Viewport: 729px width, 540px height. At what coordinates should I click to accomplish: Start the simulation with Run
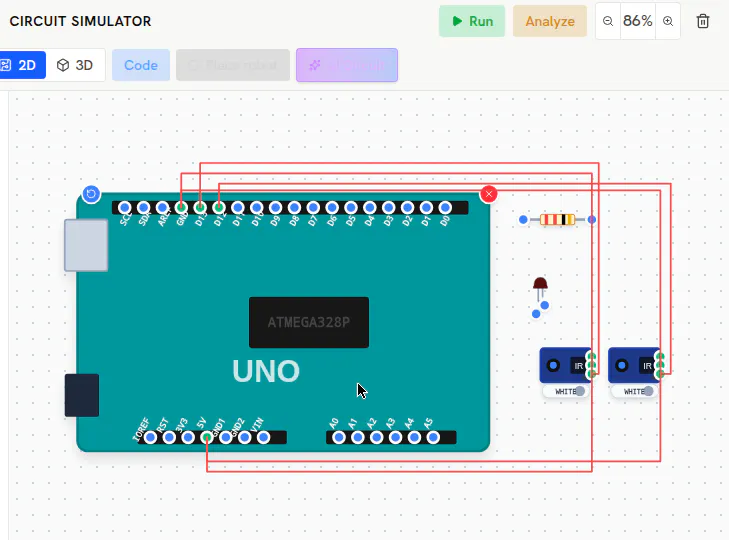click(472, 21)
